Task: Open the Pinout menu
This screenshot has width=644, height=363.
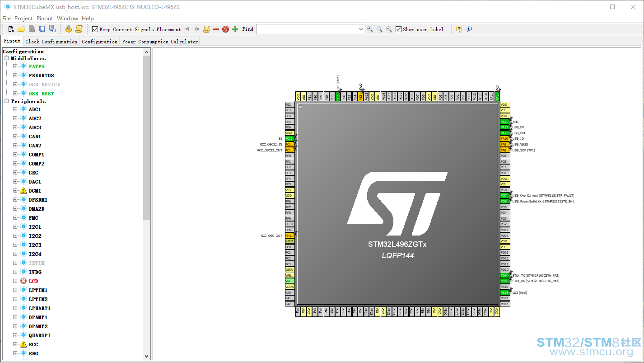Action: tap(45, 19)
